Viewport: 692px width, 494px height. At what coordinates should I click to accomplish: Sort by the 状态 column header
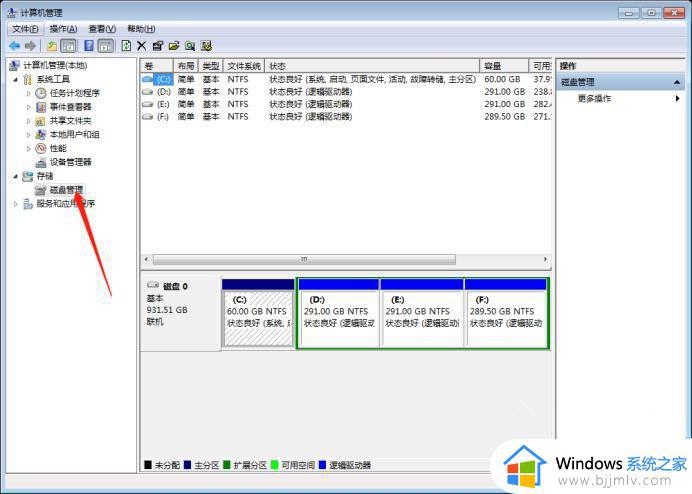(372, 66)
